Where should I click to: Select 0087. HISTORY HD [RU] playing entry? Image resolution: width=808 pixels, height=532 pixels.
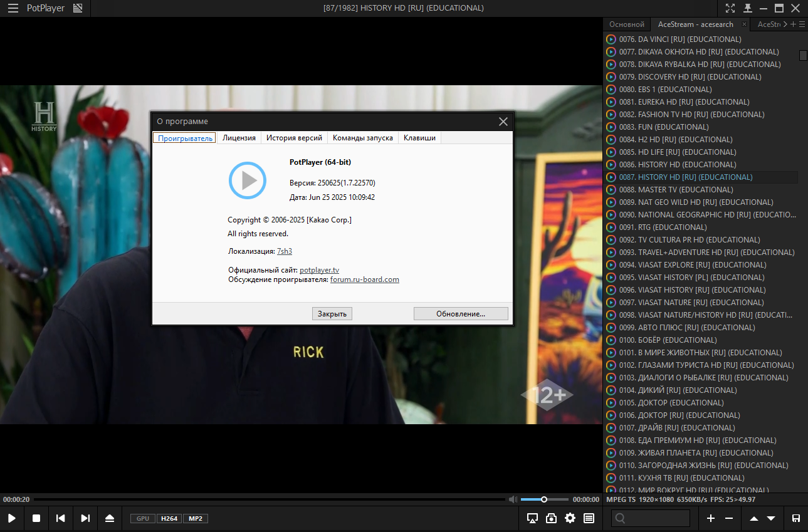coord(701,177)
